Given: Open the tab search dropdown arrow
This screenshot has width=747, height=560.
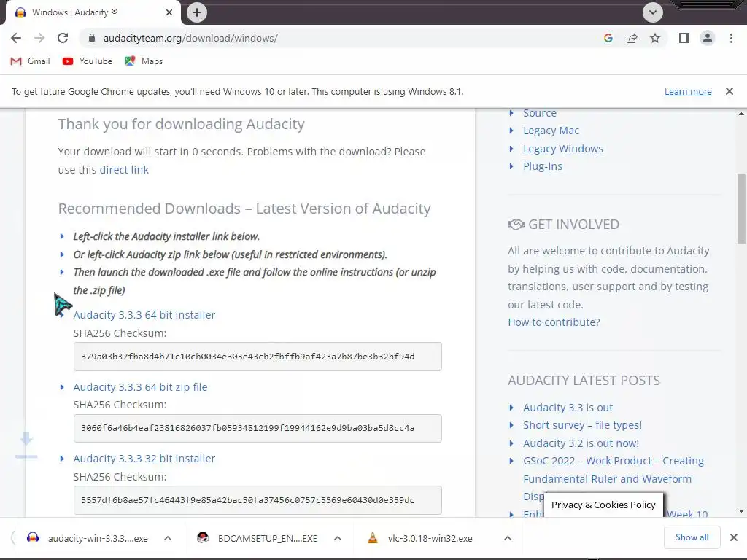Looking at the screenshot, I should [x=653, y=12].
